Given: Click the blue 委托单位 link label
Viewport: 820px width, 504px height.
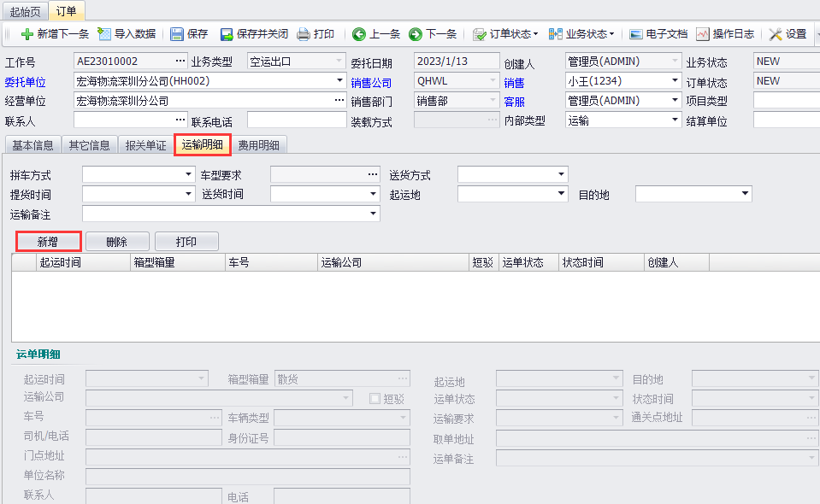Looking at the screenshot, I should (x=25, y=82).
